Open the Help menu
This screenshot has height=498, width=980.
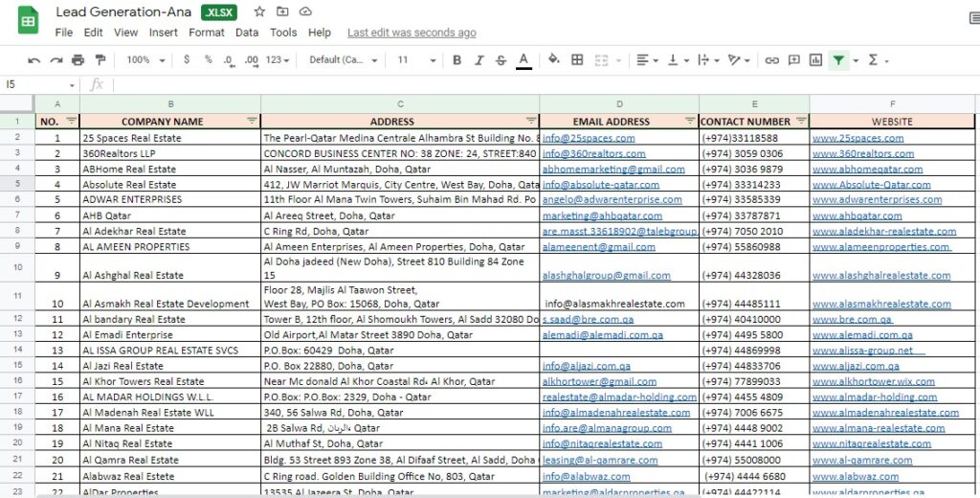tap(320, 33)
